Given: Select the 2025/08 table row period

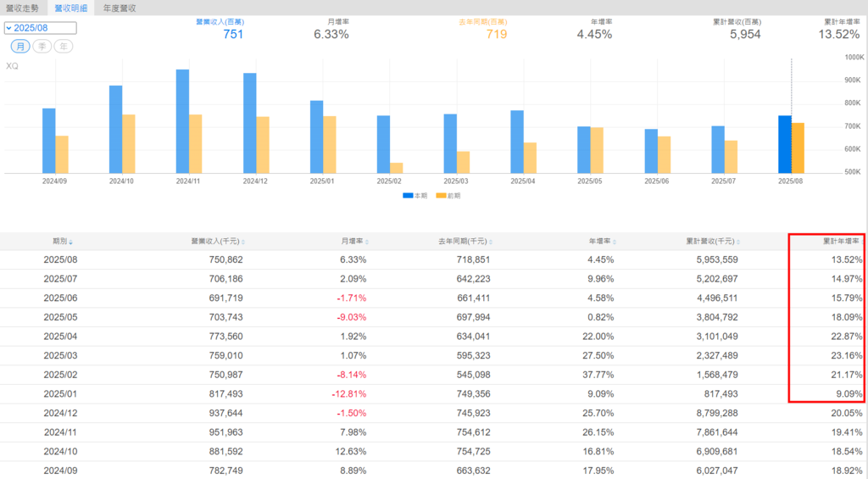Looking at the screenshot, I should click(60, 259).
